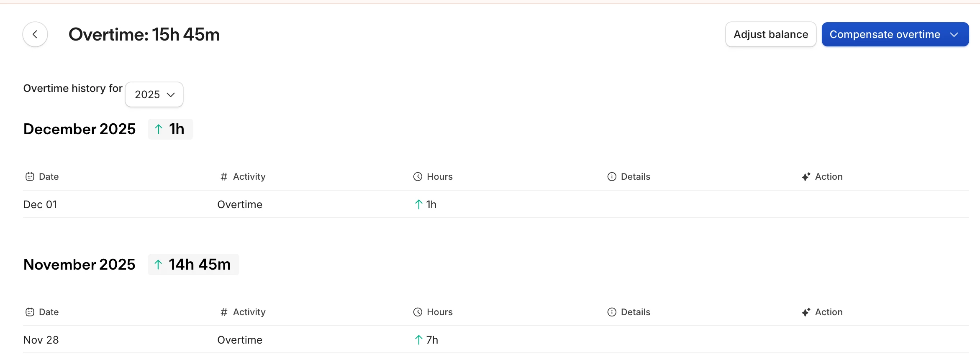
Task: Open the 2025 year dropdown
Action: click(154, 94)
